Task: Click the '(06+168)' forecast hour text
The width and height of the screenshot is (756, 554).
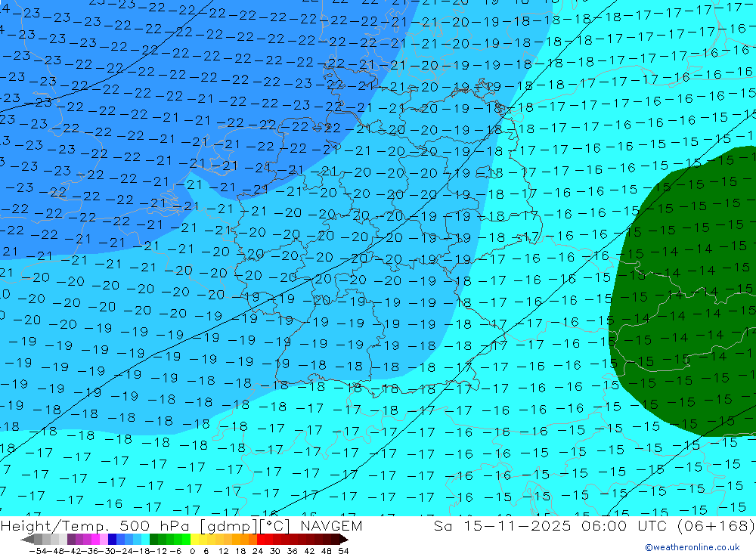Action: coord(715,526)
